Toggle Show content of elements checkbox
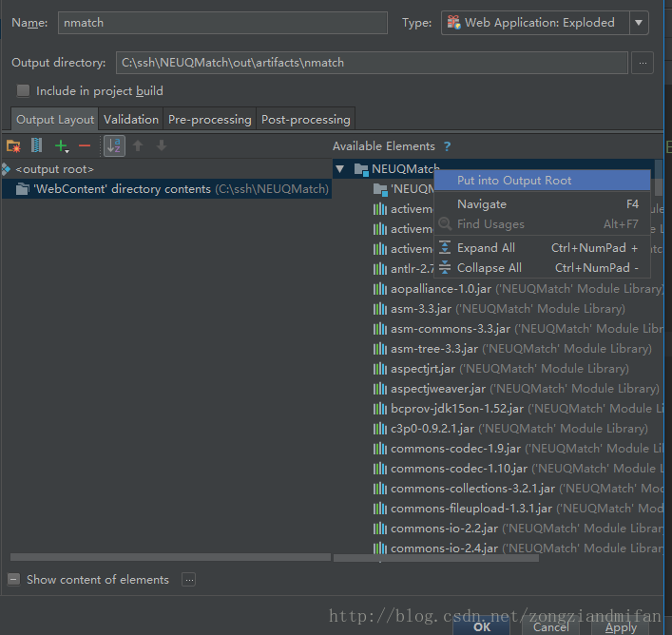This screenshot has height=635, width=672. 13,580
